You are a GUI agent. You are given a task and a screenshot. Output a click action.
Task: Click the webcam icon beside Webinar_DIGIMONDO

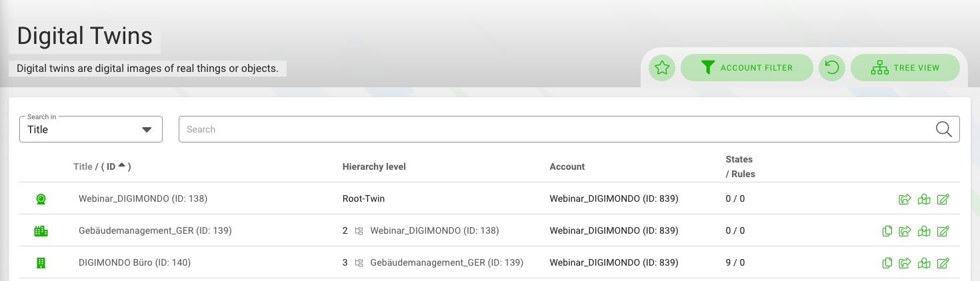click(41, 199)
